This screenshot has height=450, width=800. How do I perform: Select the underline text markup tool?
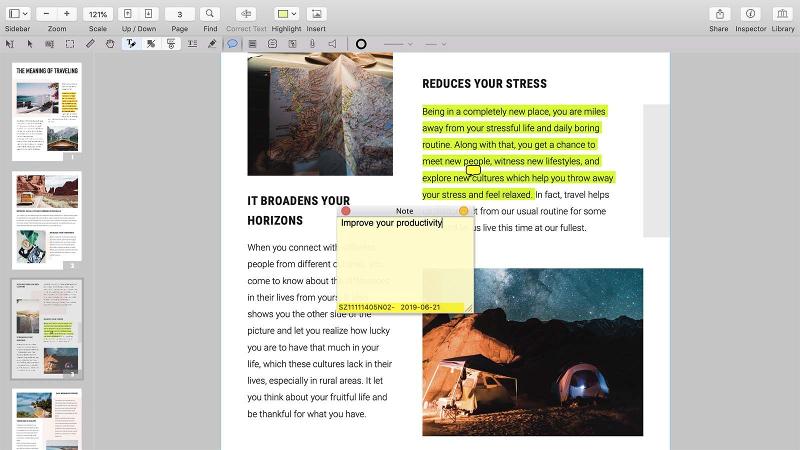pos(192,44)
